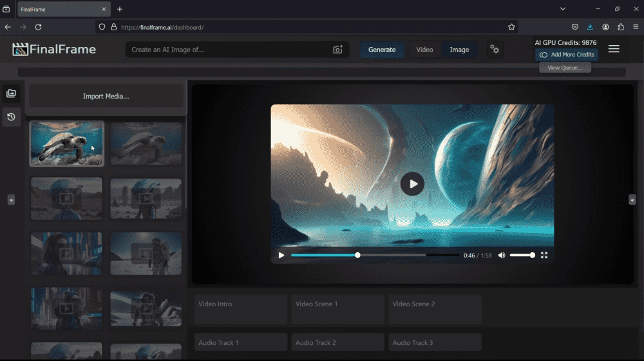Enter fullscreen on the video player
The width and height of the screenshot is (644, 361).
(x=544, y=255)
